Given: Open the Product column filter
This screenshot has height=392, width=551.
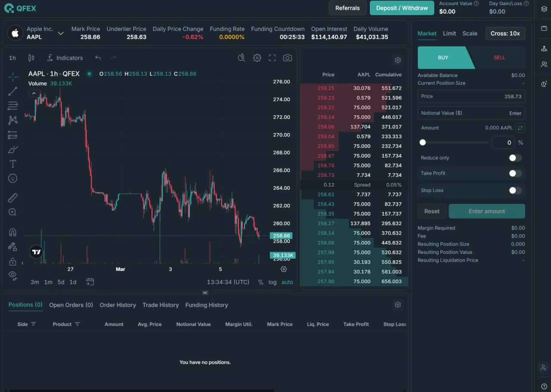Looking at the screenshot, I should click(77, 324).
